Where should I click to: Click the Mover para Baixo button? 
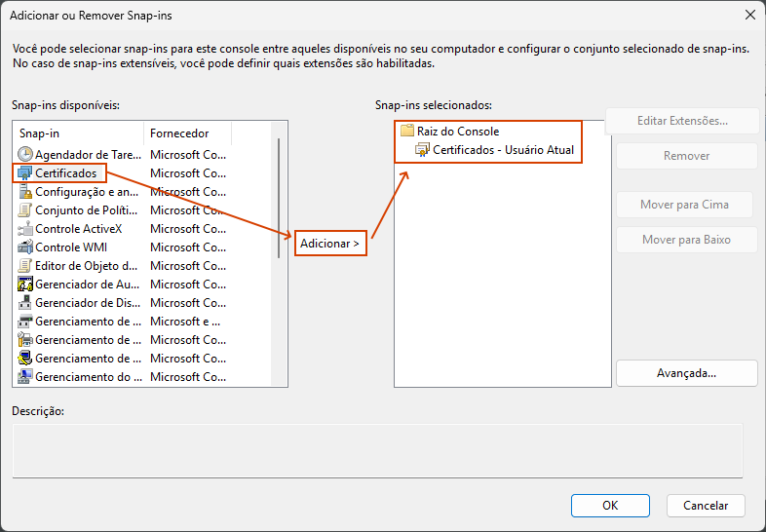[686, 240]
